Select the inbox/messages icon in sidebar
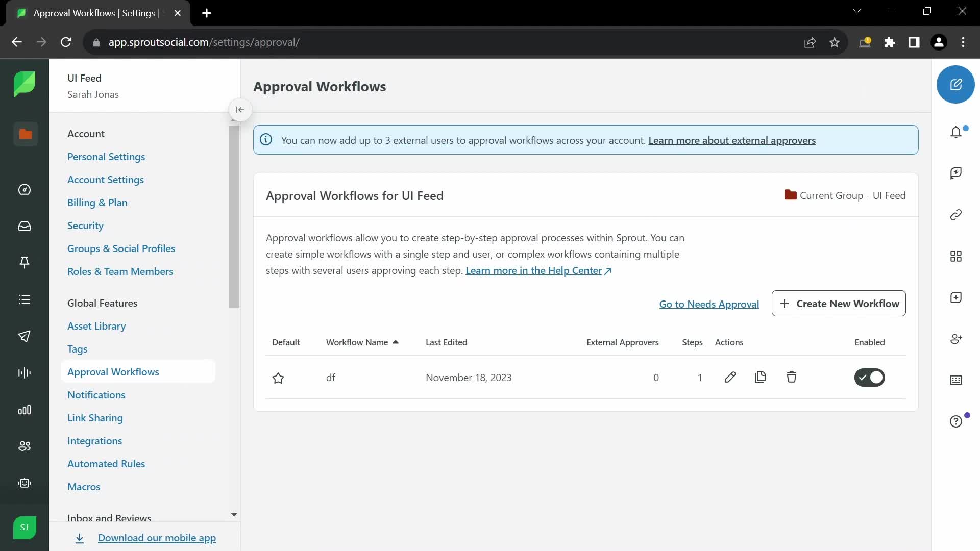This screenshot has width=980, height=551. [24, 226]
